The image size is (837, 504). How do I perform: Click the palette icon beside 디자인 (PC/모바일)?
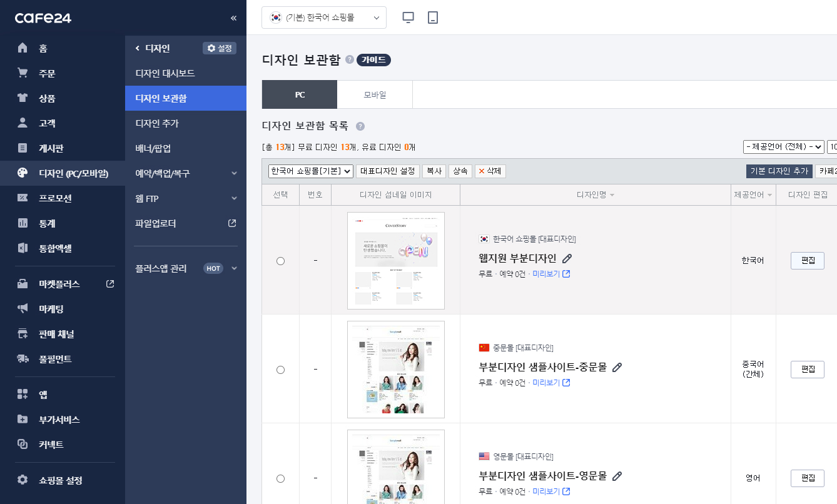pos(23,173)
